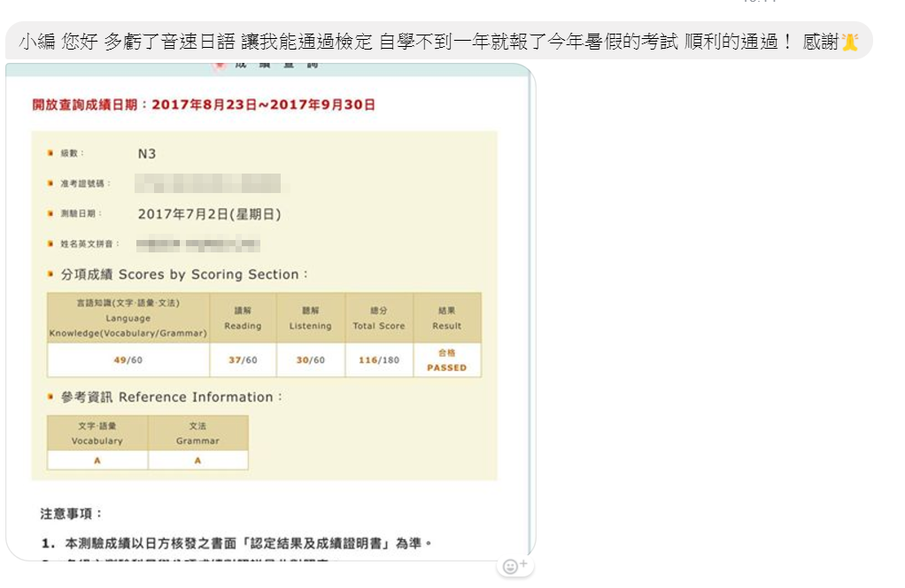The height and width of the screenshot is (588, 905).
Task: Click the N3 level value
Action: click(x=147, y=153)
